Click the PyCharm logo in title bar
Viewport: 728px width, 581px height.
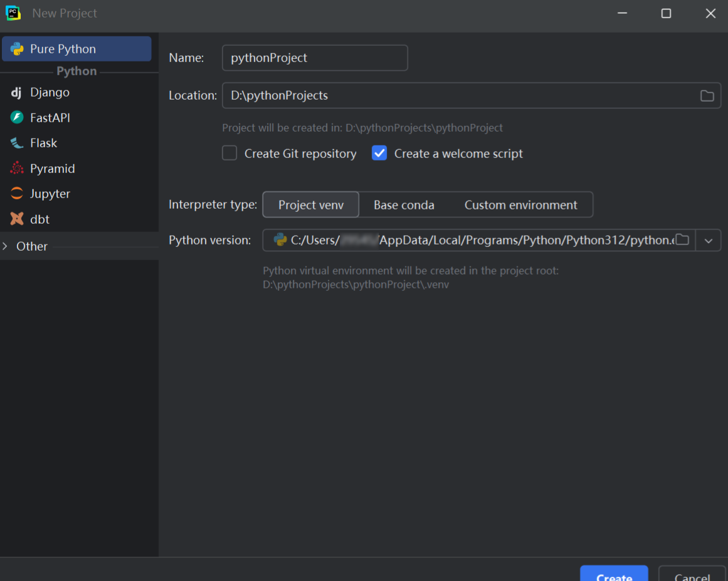[x=13, y=13]
